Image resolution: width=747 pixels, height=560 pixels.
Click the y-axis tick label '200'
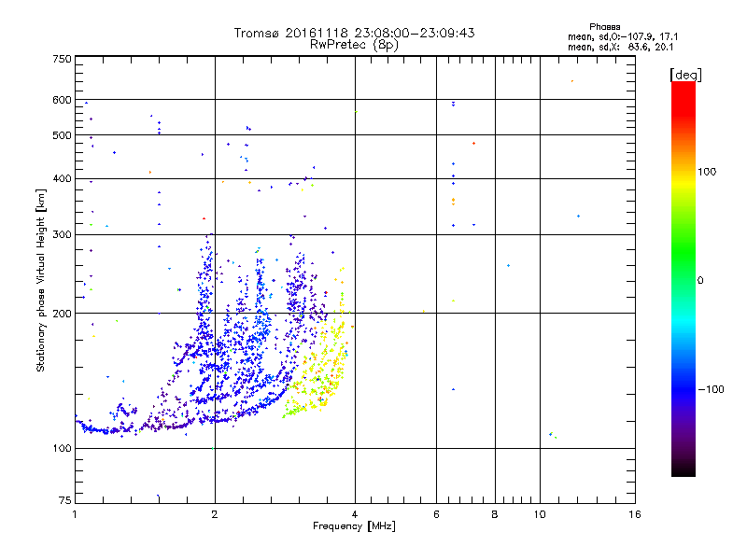click(62, 314)
